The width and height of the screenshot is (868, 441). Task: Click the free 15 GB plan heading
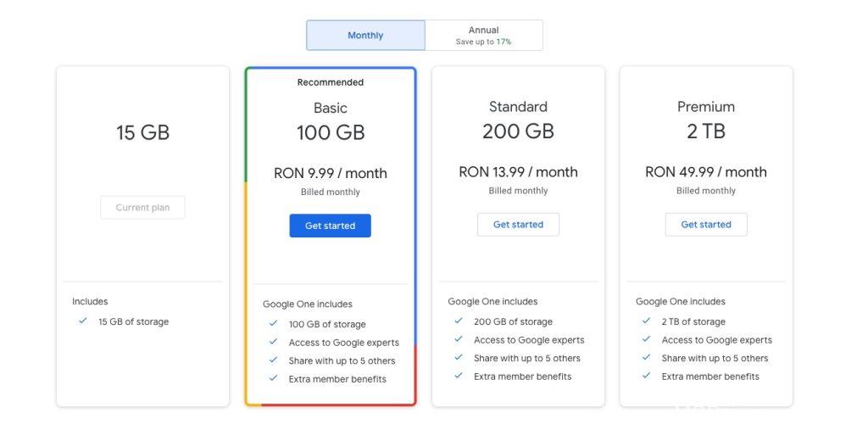[142, 132]
